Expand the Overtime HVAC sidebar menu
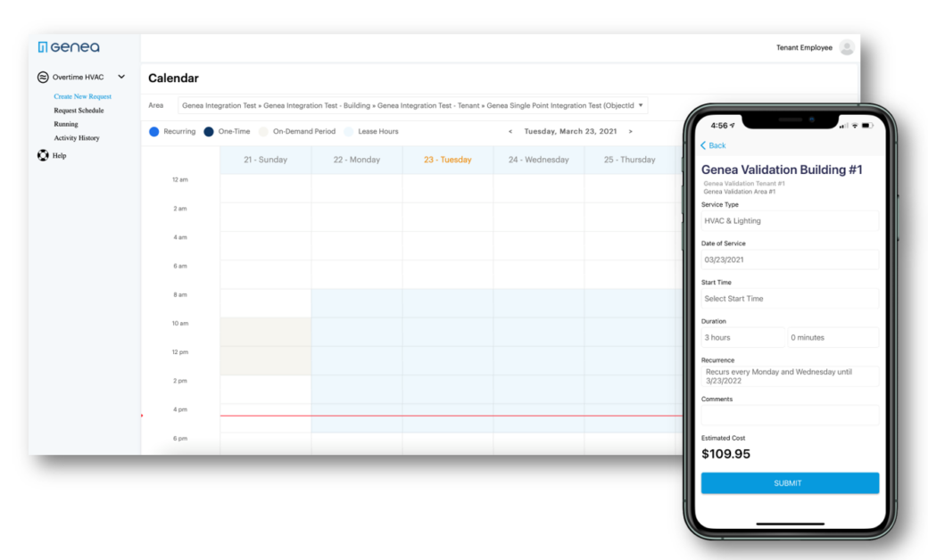Screen dimensions: 928x560 pos(121,77)
